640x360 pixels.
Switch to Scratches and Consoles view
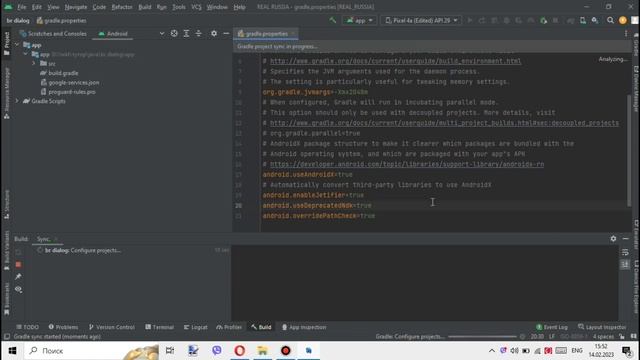point(53,34)
